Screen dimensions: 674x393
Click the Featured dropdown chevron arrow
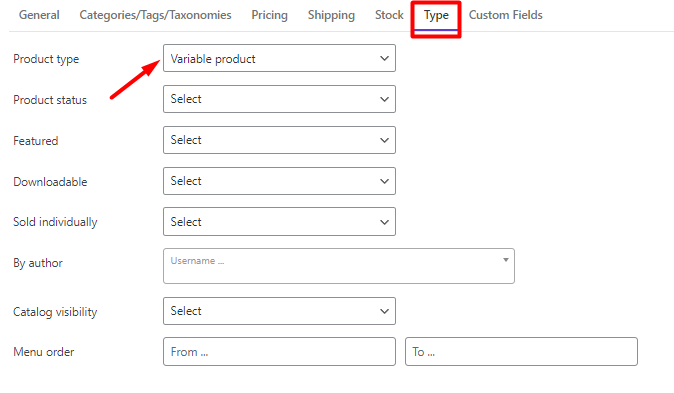(385, 140)
